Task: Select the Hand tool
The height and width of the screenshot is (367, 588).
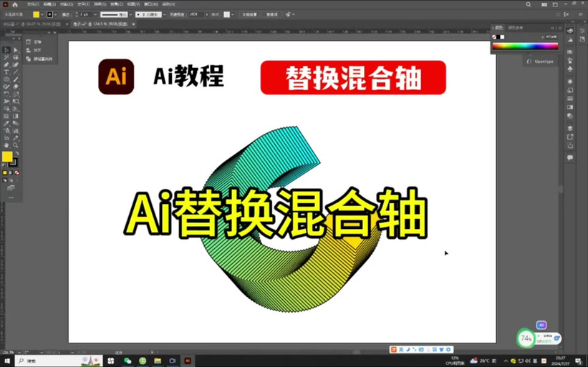Action: (6, 145)
